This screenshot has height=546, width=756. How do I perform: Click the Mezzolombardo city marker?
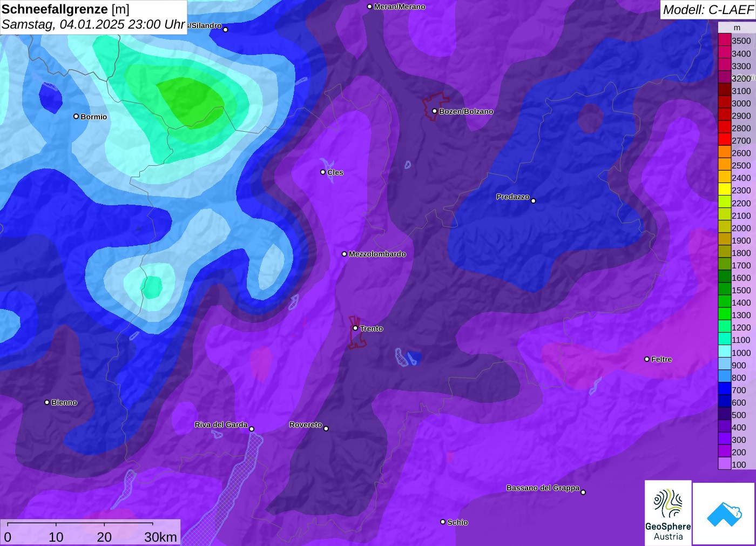(x=345, y=254)
